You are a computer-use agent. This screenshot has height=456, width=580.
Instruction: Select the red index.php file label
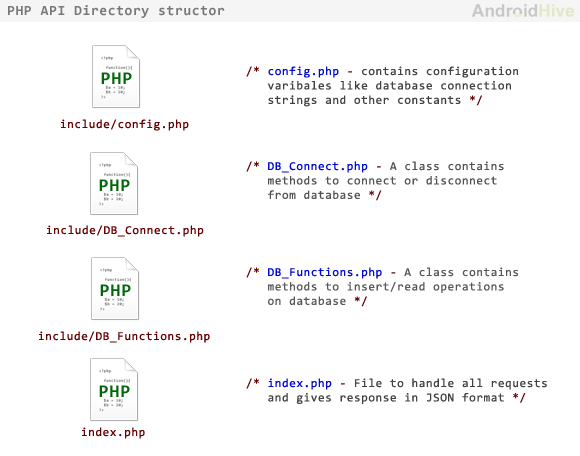113,432
